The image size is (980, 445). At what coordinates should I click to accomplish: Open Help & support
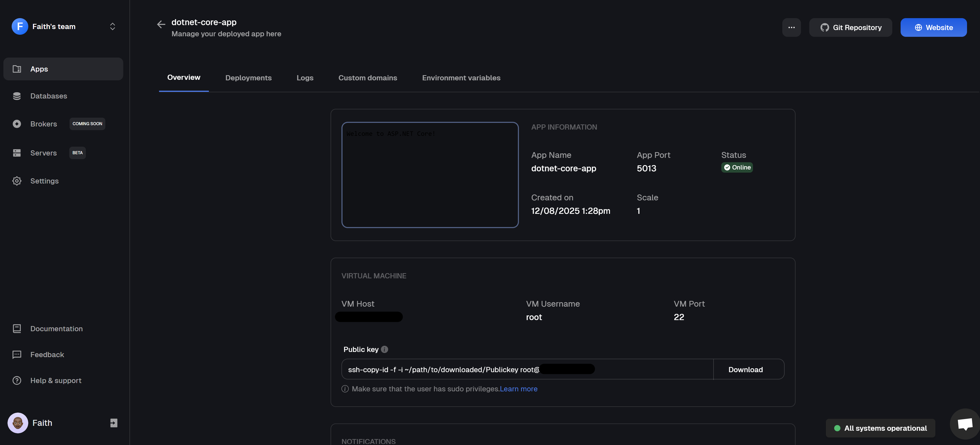[x=56, y=380]
